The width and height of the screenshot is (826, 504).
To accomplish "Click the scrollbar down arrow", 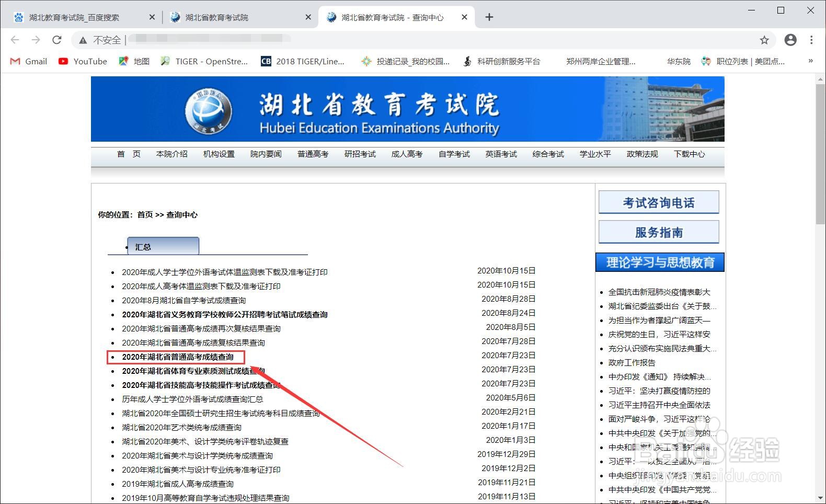I will (820, 498).
